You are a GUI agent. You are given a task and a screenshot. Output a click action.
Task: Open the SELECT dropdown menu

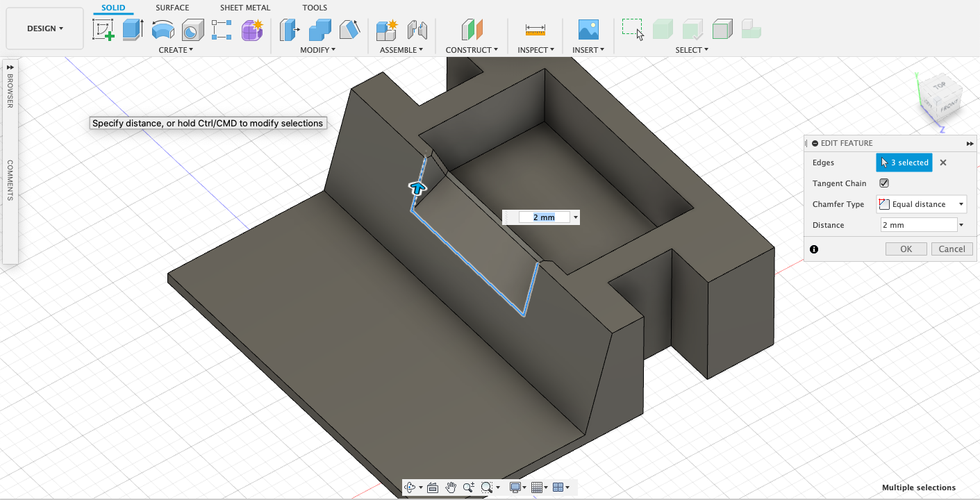[x=692, y=50]
